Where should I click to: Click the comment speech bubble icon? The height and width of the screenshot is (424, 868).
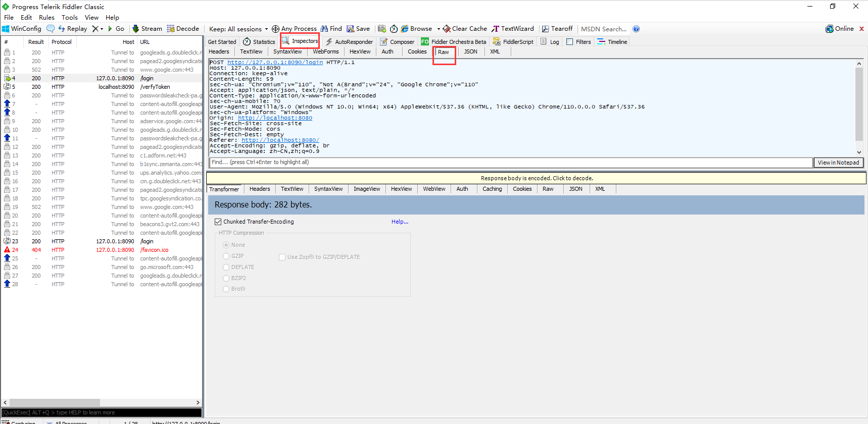(x=51, y=29)
